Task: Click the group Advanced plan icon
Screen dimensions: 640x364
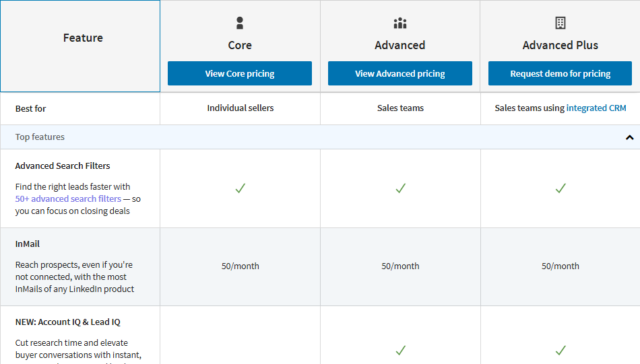Action: click(400, 24)
